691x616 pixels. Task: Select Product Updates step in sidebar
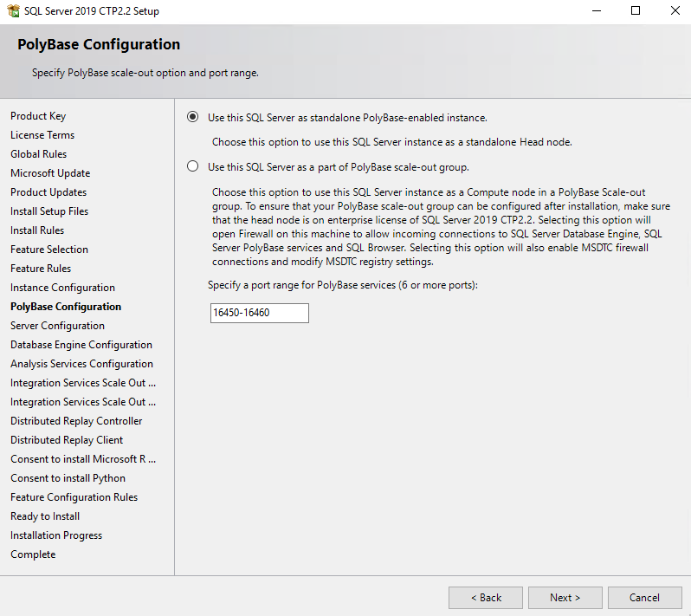48,192
